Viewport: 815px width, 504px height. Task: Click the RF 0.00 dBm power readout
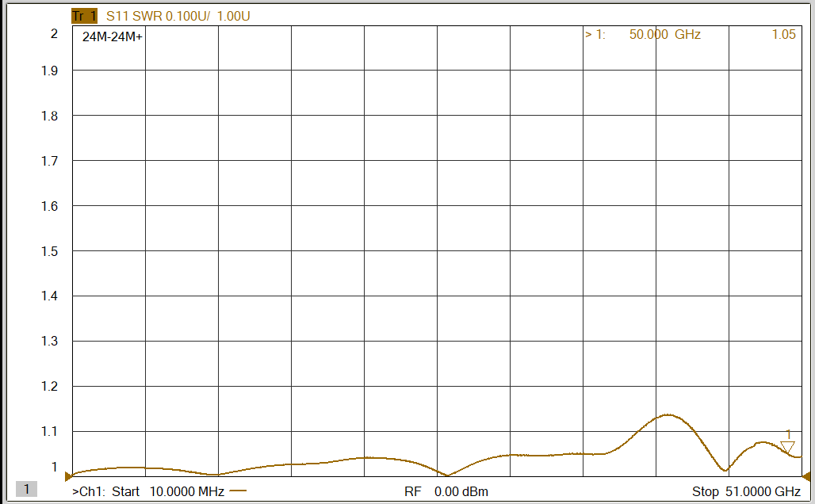point(446,491)
